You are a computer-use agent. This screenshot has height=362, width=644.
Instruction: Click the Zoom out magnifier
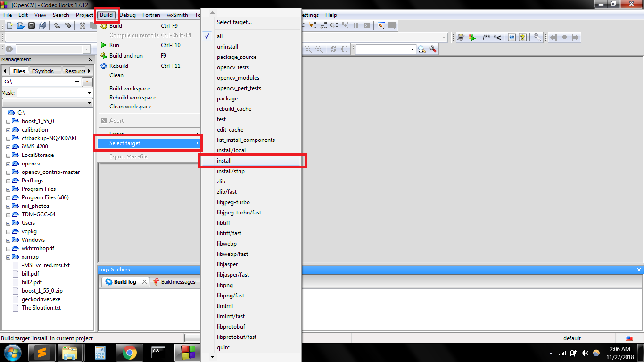319,49
